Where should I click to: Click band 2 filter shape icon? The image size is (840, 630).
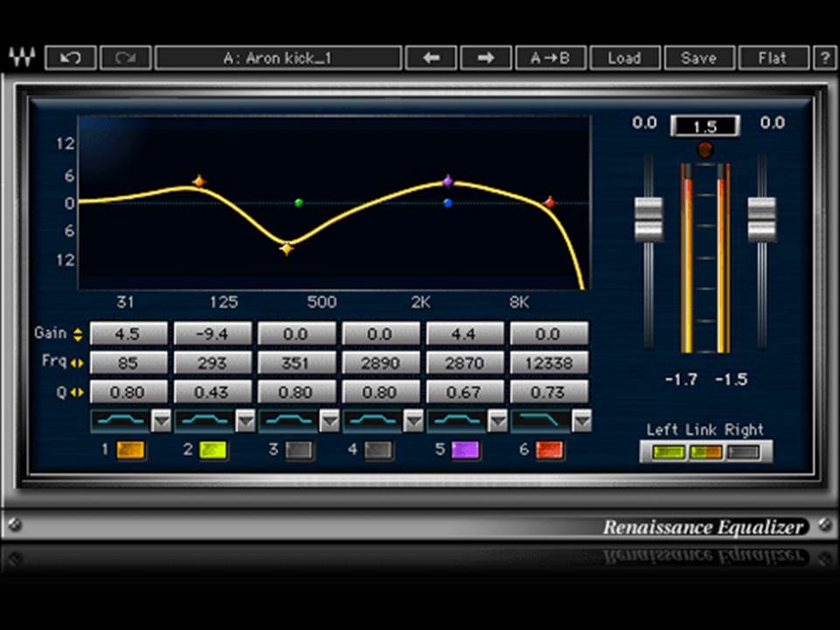205,421
